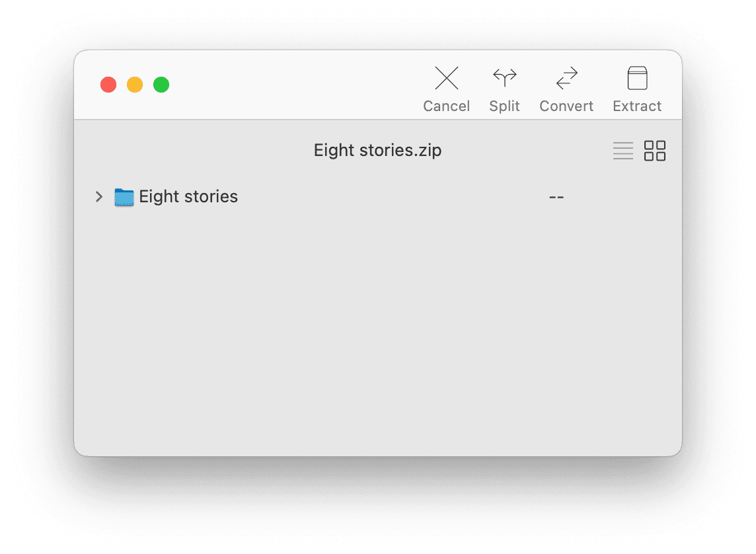Click the Extract archive box icon
This screenshot has width=756, height=554.
click(x=637, y=78)
